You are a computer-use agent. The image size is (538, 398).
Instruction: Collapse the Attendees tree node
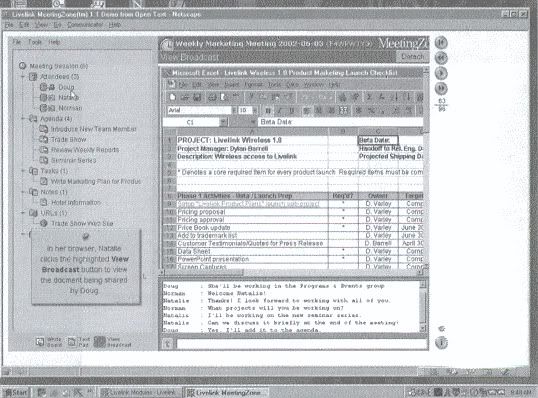pos(23,77)
